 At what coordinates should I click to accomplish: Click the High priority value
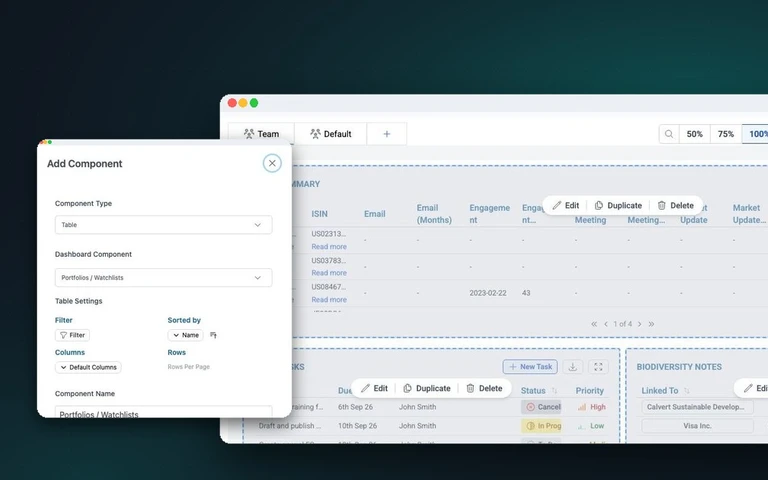(x=592, y=407)
